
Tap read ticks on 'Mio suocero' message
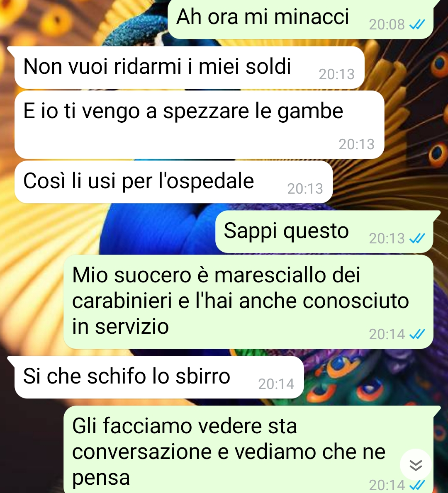(417, 334)
